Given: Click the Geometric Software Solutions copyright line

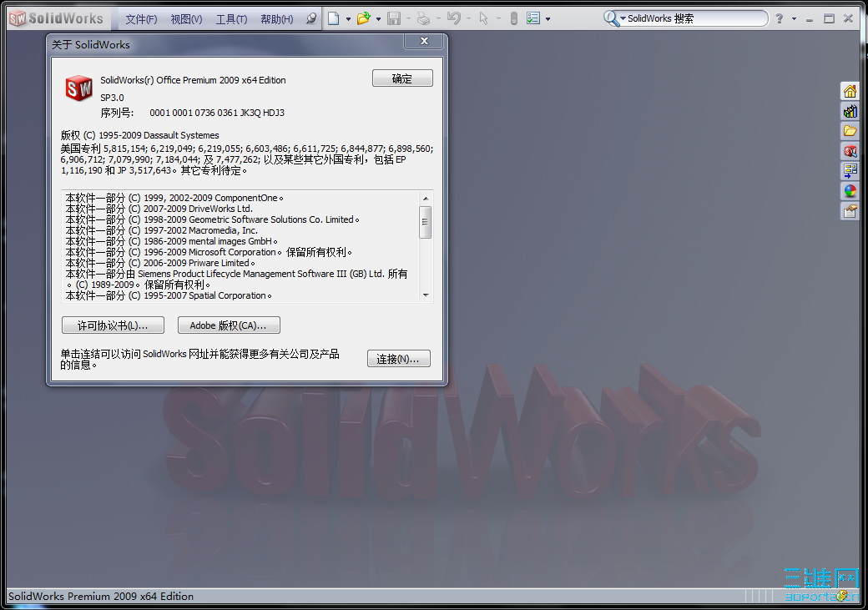Looking at the screenshot, I should pos(213,219).
